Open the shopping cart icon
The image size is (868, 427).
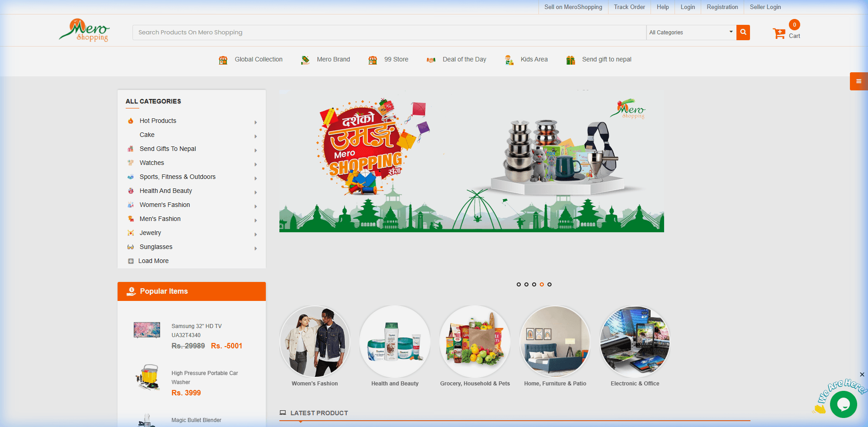tap(779, 33)
